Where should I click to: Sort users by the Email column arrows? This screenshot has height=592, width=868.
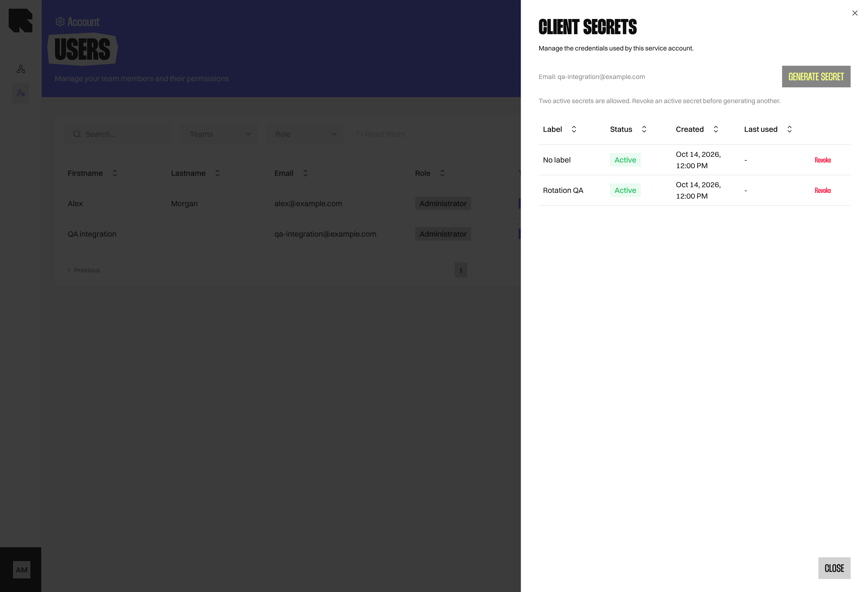tap(305, 173)
